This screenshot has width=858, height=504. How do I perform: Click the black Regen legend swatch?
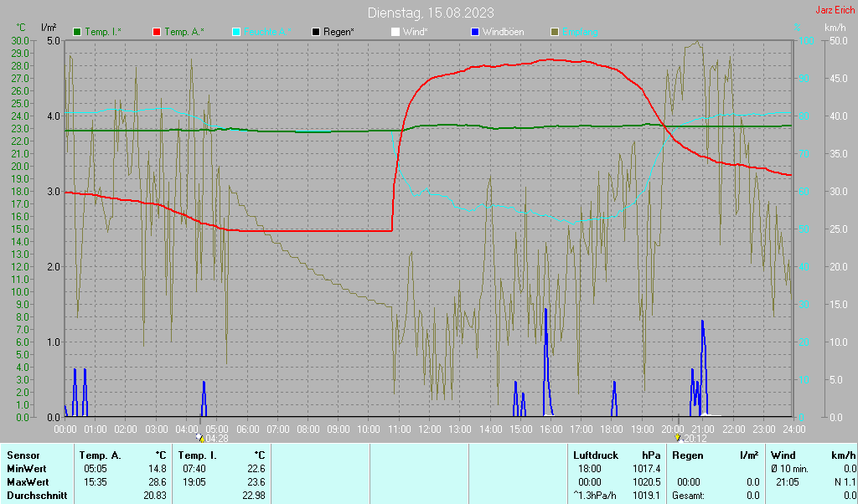316,32
